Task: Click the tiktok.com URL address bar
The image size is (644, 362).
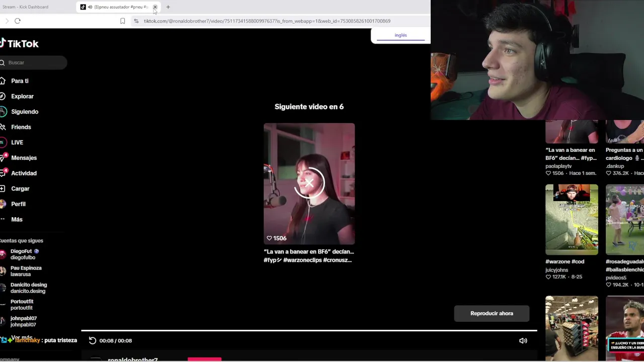Action: [267, 21]
